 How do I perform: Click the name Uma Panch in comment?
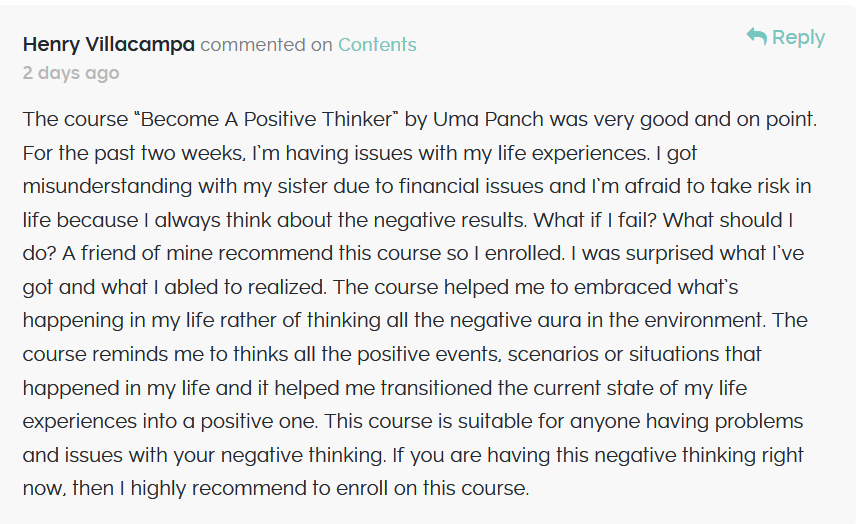(x=488, y=119)
